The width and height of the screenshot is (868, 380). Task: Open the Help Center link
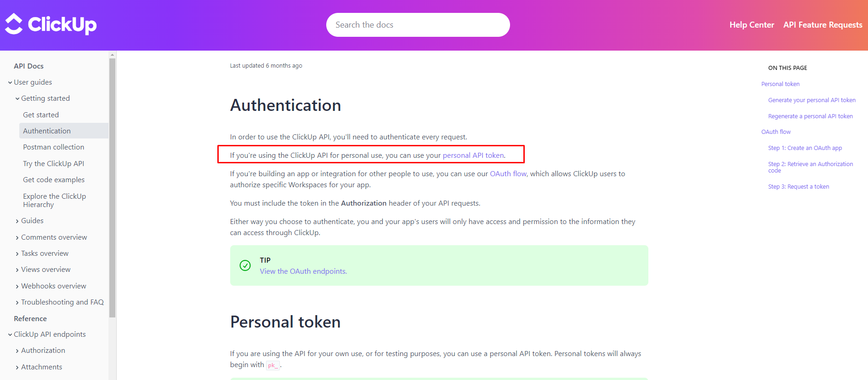[x=751, y=25]
